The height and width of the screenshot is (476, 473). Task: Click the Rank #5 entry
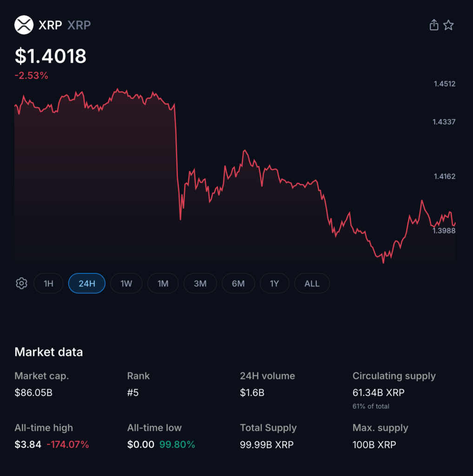133,392
